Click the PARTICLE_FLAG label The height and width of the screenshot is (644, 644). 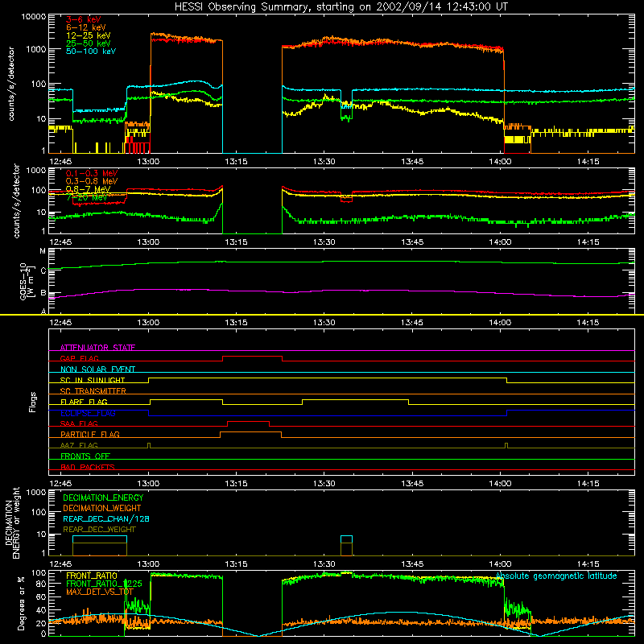tap(90, 434)
